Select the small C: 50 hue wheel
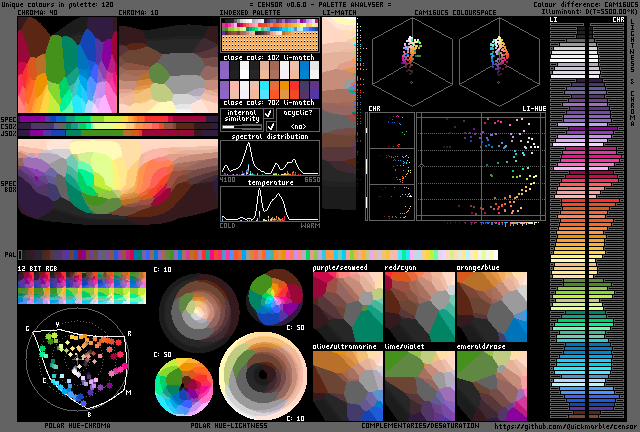This screenshot has height=432, width=640. pyautogui.click(x=278, y=297)
